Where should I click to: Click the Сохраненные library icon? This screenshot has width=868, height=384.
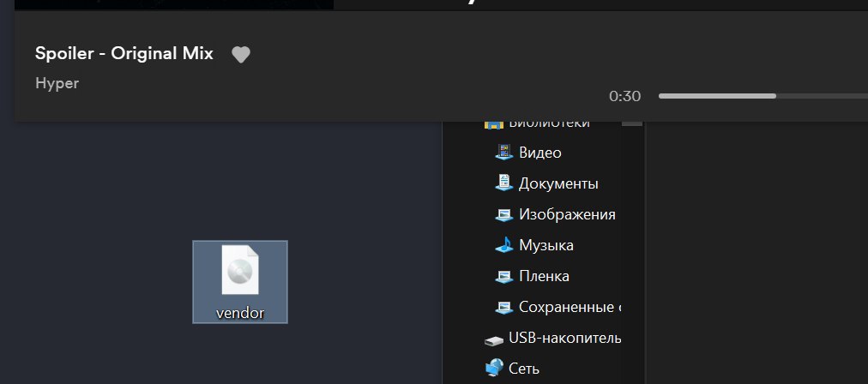pos(503,307)
